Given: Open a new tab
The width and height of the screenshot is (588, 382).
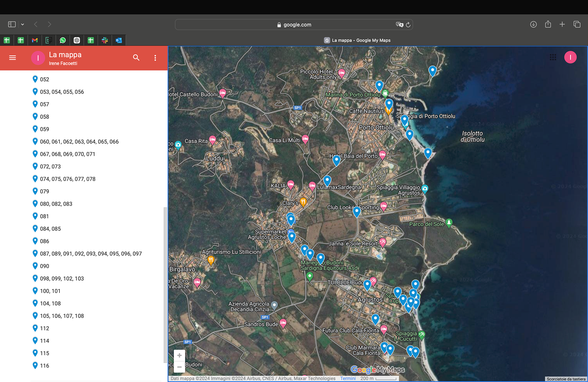Looking at the screenshot, I should tap(562, 24).
